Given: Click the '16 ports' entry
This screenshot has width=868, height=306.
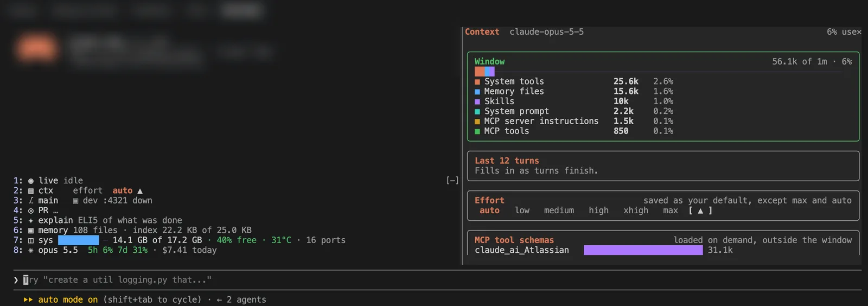Looking at the screenshot, I should pyautogui.click(x=325, y=240).
